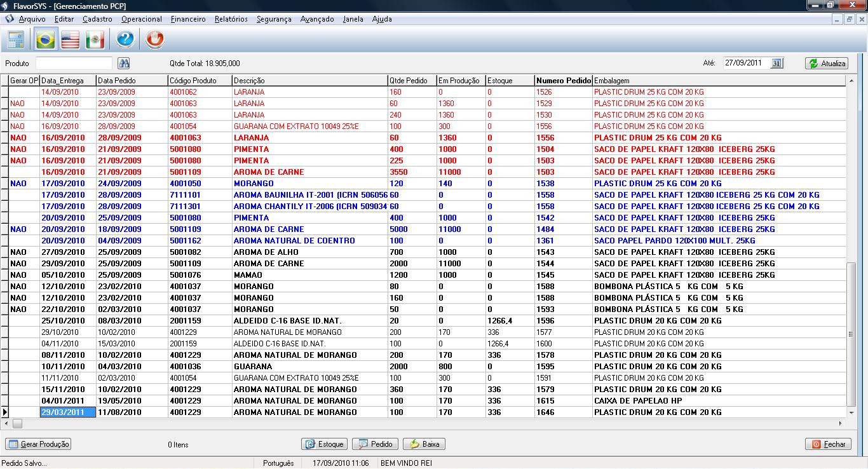Select order number 1646 cell
This screenshot has width=868, height=469.
pyautogui.click(x=563, y=412)
